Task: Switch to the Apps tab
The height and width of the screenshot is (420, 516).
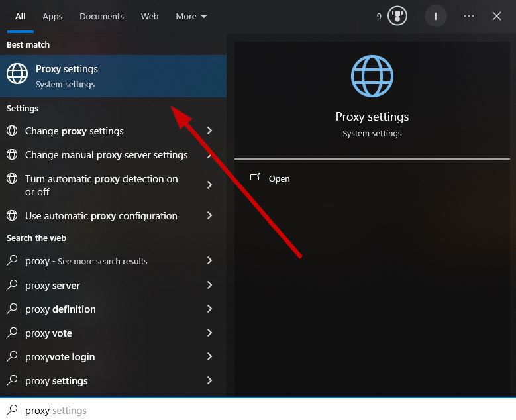Action: (x=52, y=16)
